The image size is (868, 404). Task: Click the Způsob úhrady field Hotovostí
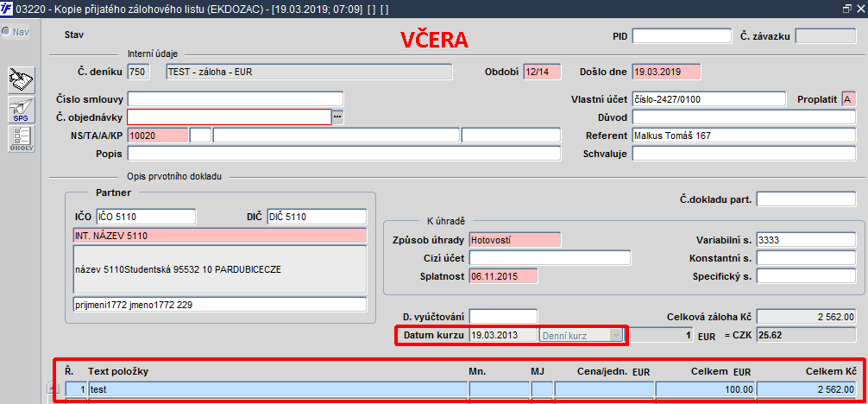tap(515, 240)
